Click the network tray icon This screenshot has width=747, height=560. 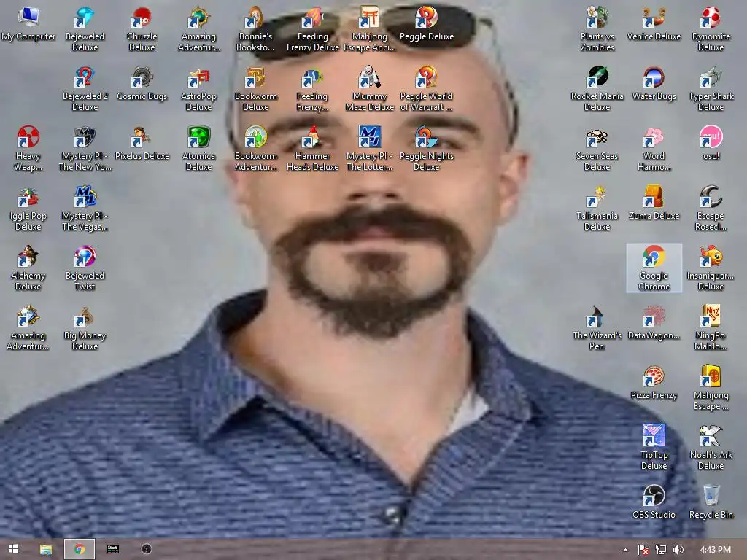tap(661, 550)
